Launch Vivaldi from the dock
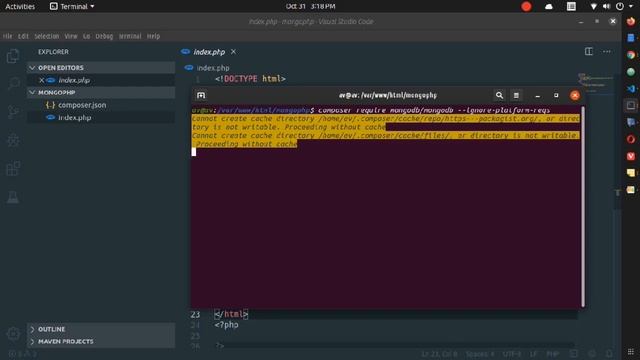This screenshot has width=640, height=360. 631,156
